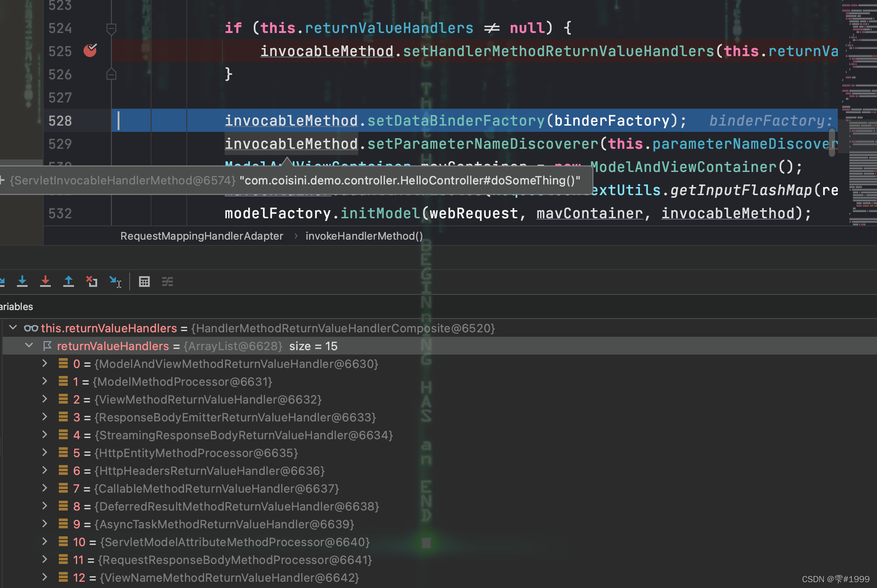Open the Evaluate Expression calculator
Image resolution: width=877 pixels, height=588 pixels.
[144, 282]
